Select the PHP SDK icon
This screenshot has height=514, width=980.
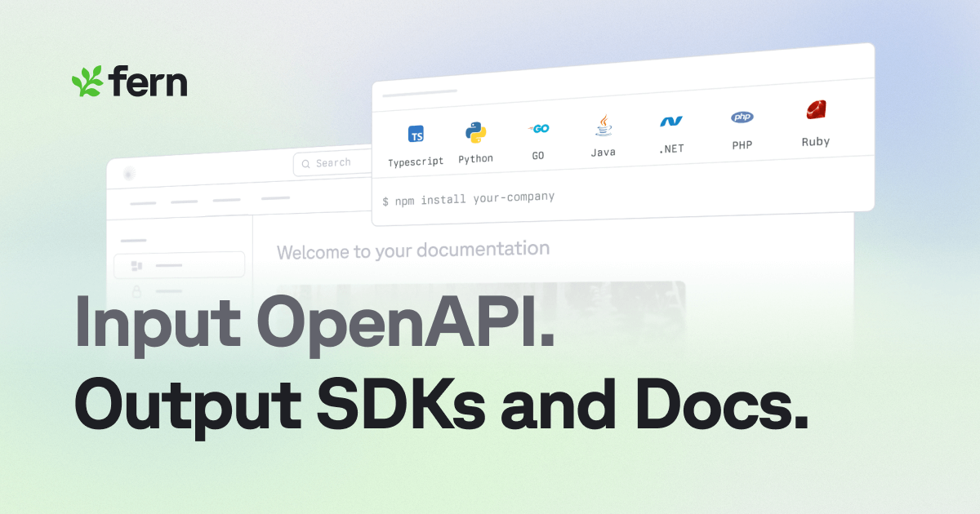[742, 117]
